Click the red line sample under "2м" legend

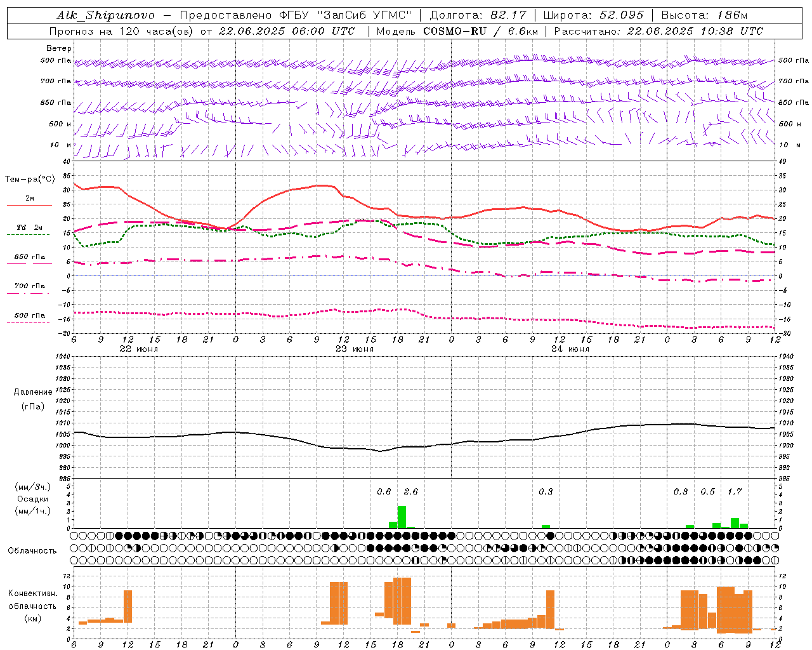(29, 205)
